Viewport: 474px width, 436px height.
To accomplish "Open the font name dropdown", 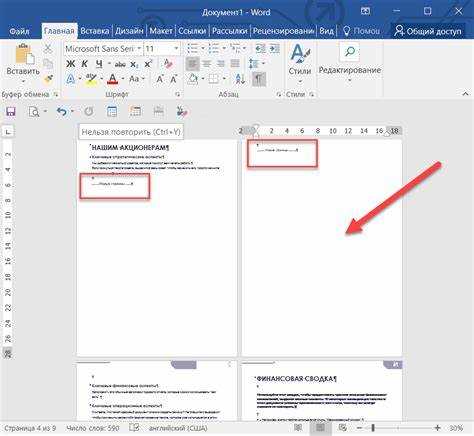I will (x=139, y=49).
